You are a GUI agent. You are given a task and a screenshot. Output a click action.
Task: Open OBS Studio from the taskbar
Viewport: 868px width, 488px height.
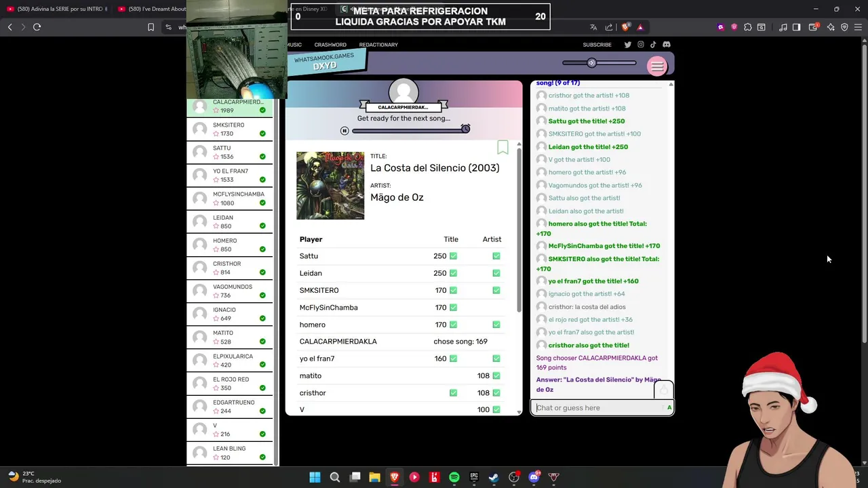514,477
